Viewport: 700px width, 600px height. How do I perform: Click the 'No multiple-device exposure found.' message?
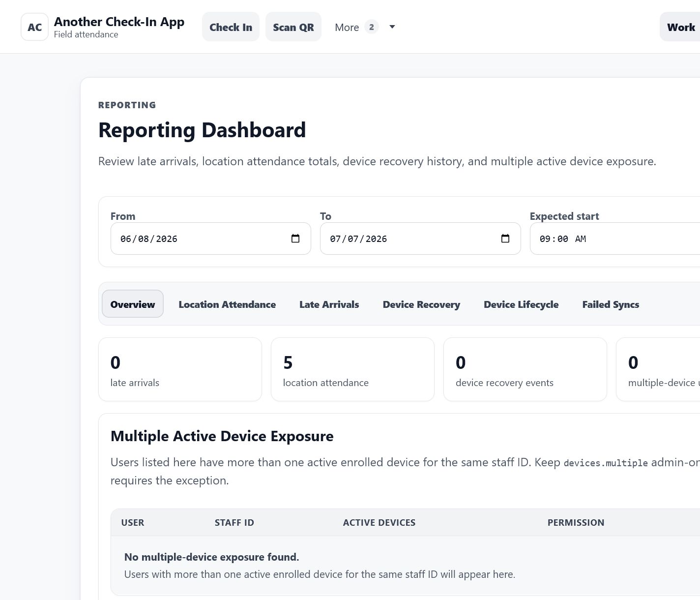click(212, 557)
